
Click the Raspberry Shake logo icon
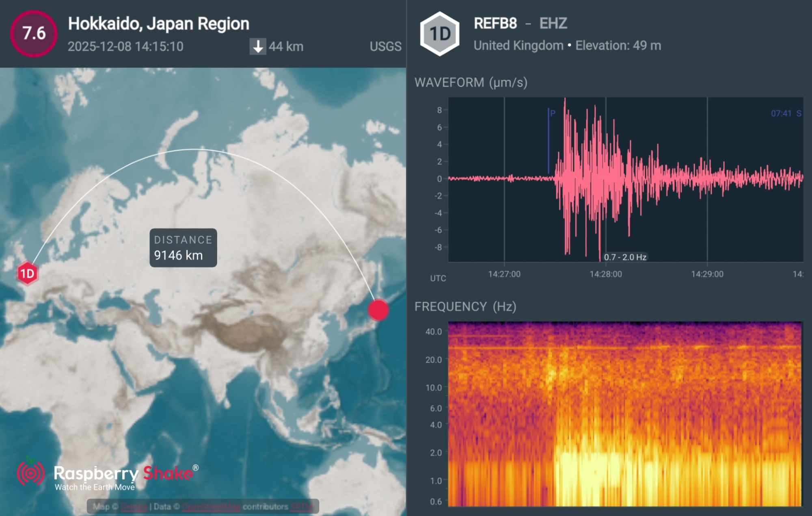click(30, 473)
